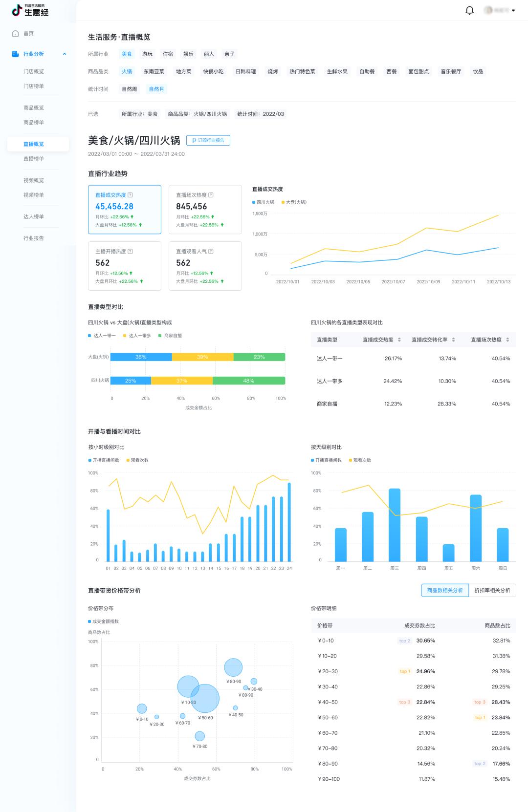
Task: Click the home icon in sidebar
Action: (15, 33)
